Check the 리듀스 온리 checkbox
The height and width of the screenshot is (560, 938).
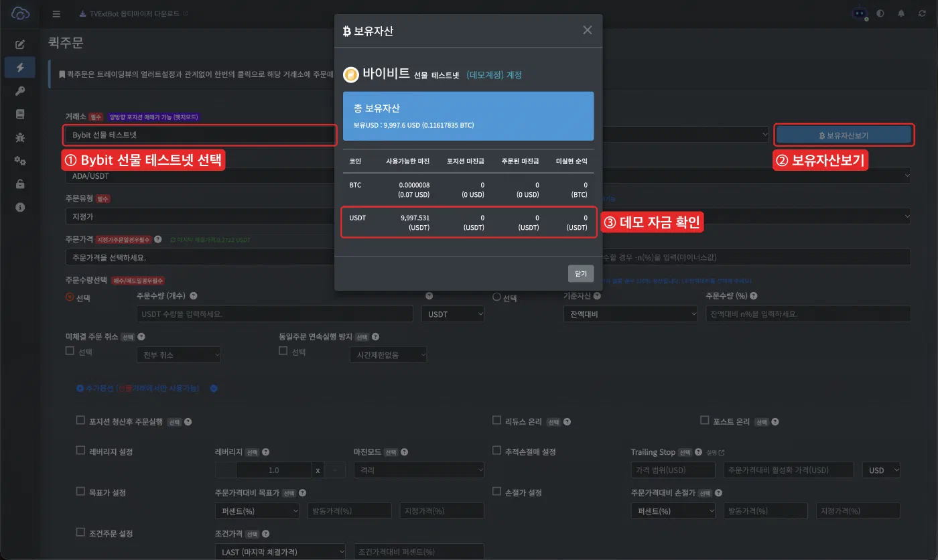point(497,421)
